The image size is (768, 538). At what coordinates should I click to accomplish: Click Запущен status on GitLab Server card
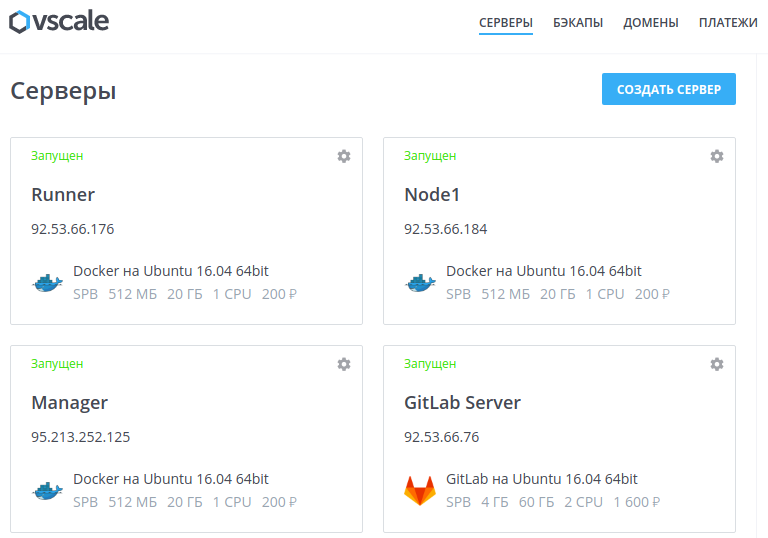tap(430, 364)
